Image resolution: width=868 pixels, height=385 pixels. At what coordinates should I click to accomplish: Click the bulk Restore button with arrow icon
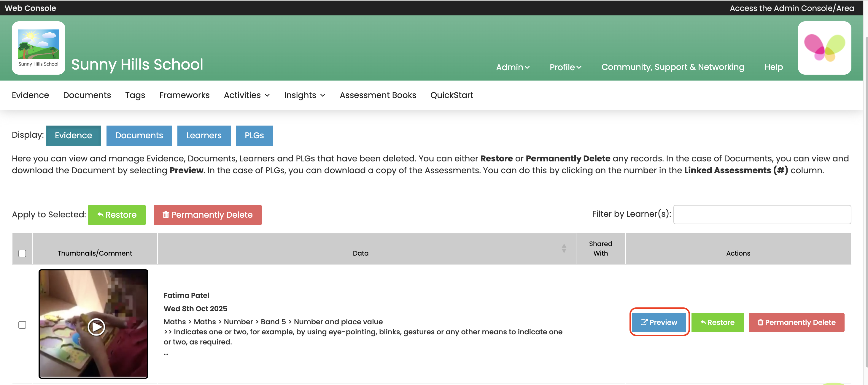(x=117, y=215)
